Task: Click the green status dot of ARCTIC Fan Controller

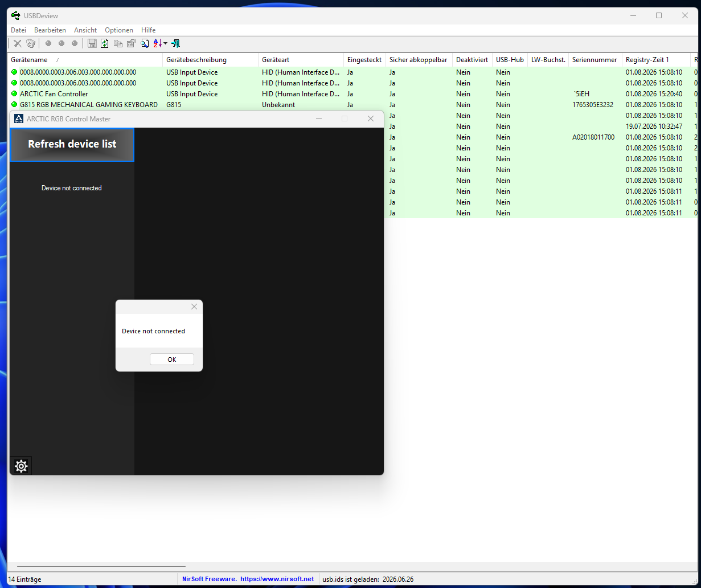Action: 14,94
